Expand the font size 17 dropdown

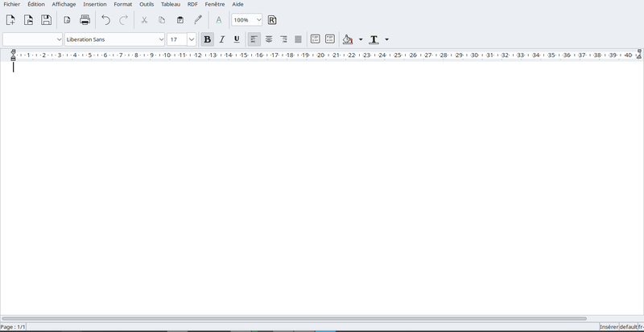click(191, 39)
